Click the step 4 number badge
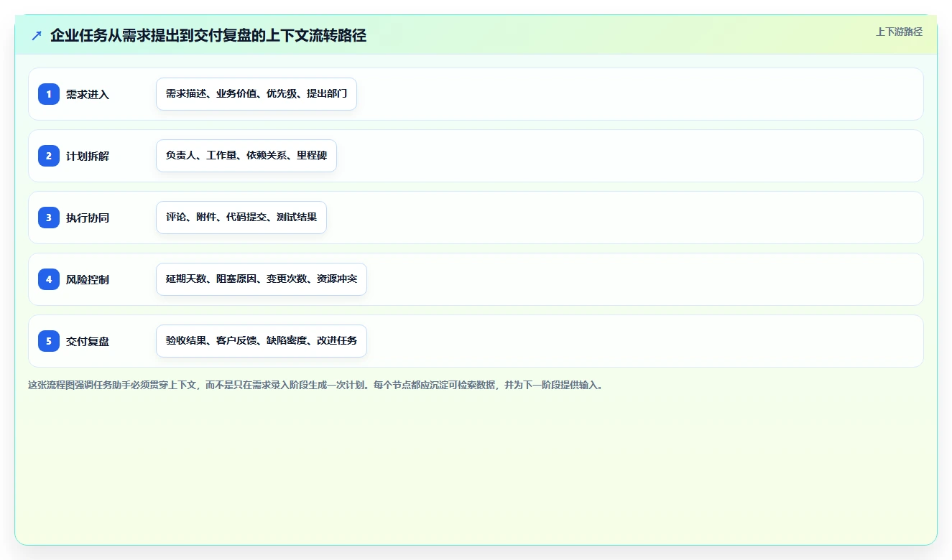The image size is (952, 560). point(49,279)
